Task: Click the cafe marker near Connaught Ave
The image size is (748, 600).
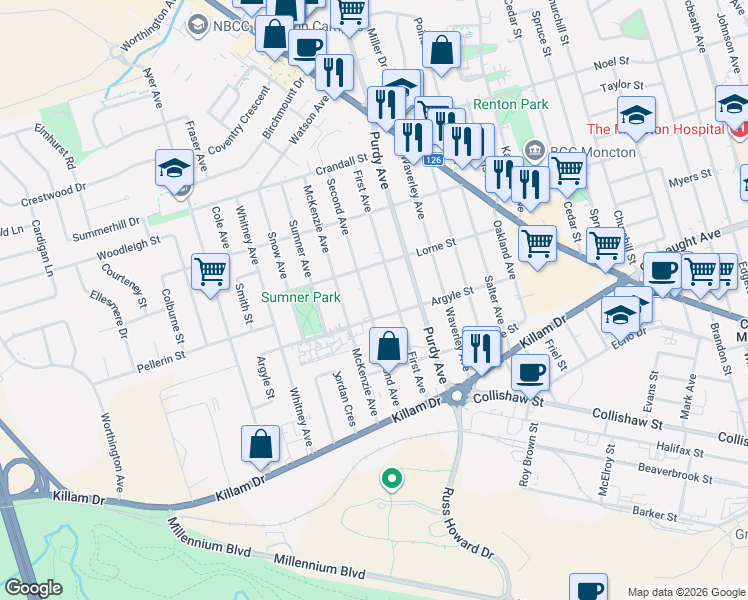Action: tap(663, 274)
